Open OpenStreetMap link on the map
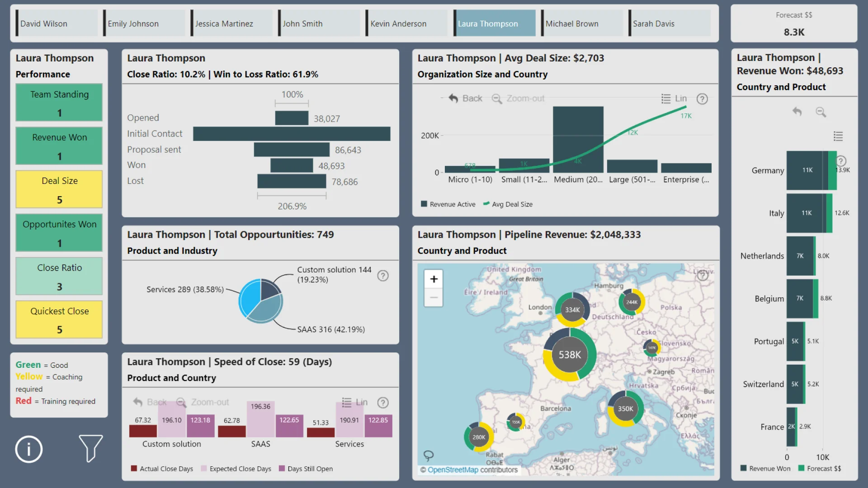Viewport: 868px width, 488px height. point(453,469)
